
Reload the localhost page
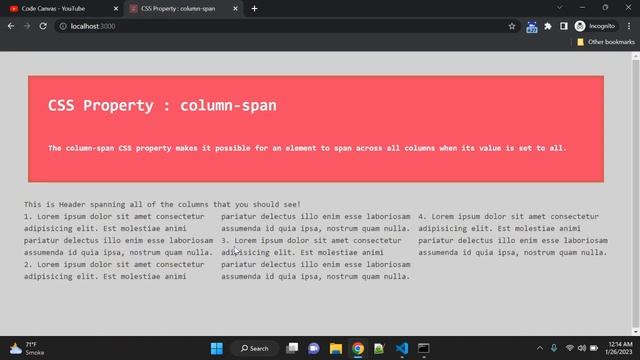[43, 26]
